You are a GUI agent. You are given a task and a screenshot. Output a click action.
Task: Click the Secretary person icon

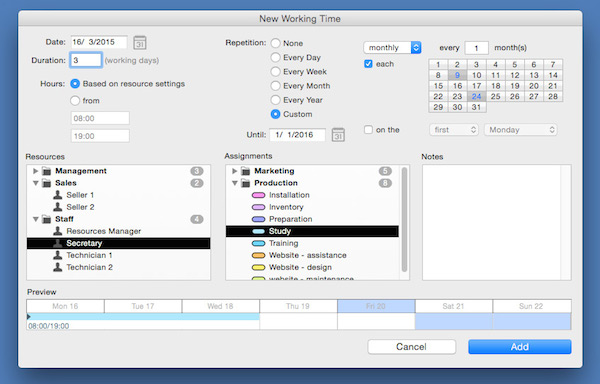coord(58,243)
